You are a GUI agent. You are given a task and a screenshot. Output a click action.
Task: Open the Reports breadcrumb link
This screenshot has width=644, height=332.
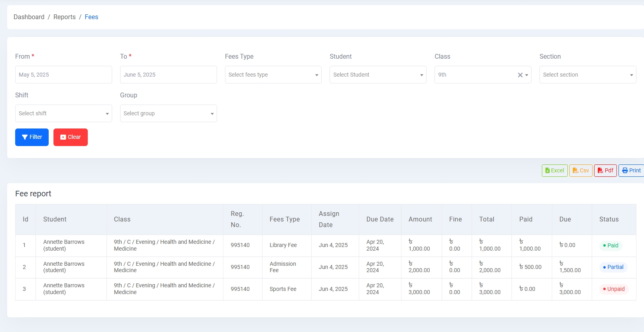pyautogui.click(x=65, y=17)
